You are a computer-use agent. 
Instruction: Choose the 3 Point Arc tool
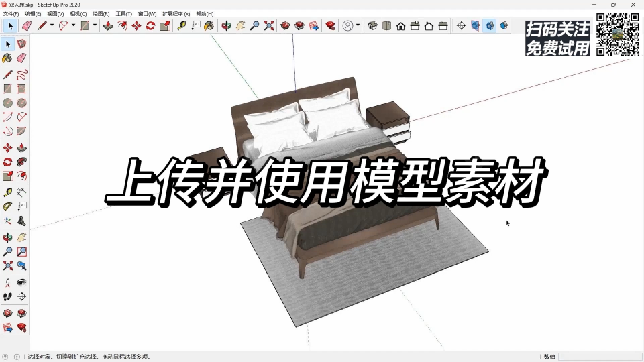point(7,131)
